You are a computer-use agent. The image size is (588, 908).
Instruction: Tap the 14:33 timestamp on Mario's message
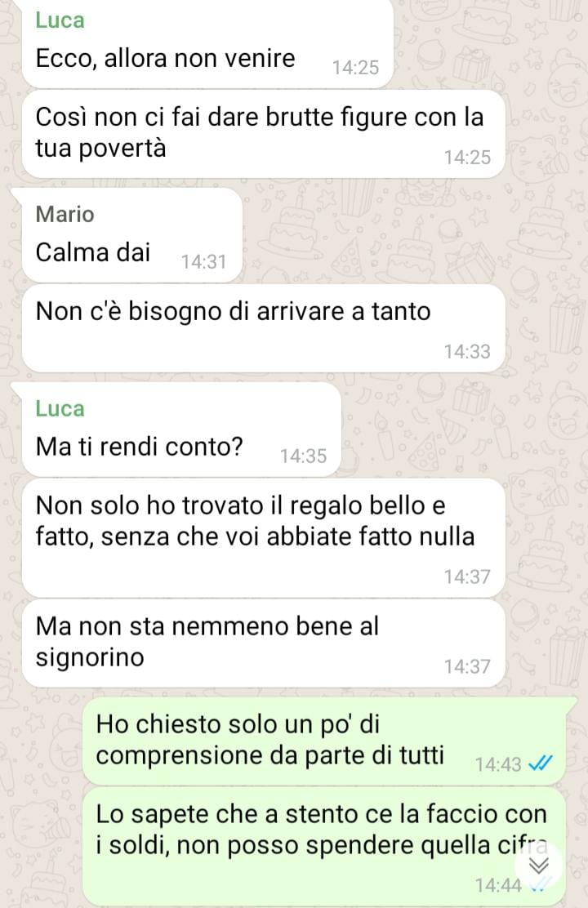(467, 351)
